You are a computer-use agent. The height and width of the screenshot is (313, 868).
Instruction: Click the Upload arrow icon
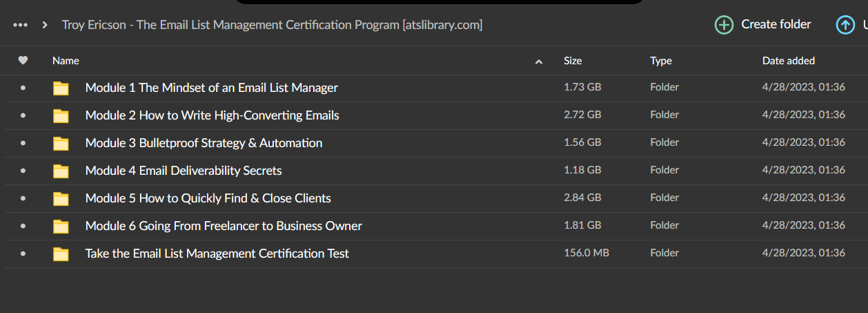[845, 25]
